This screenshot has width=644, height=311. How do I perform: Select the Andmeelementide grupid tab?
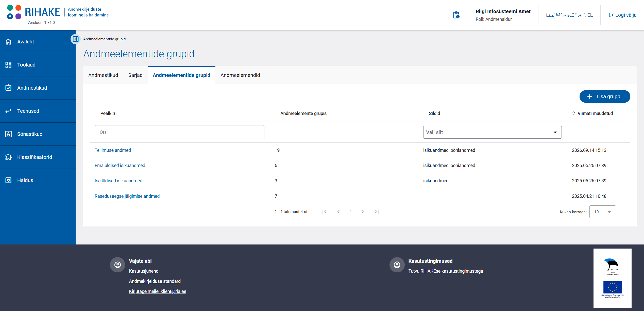click(x=181, y=75)
